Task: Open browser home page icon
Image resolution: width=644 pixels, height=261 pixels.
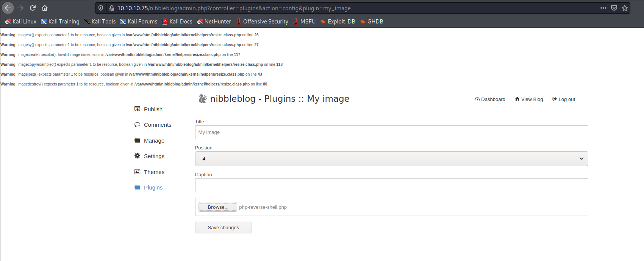Action: tap(45, 8)
